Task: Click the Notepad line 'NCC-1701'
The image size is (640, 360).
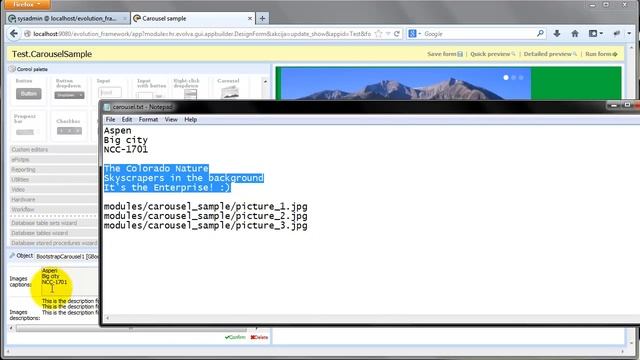Action: [x=126, y=149]
